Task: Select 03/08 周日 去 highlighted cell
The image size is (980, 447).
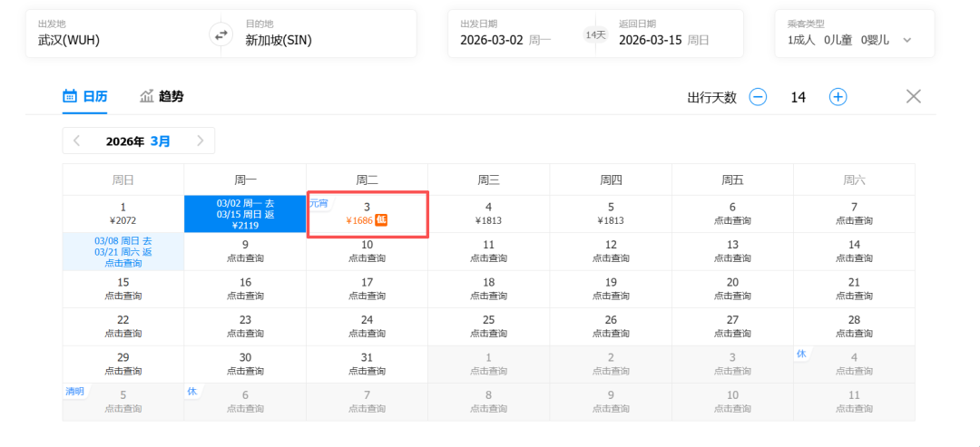Action: tap(123, 251)
